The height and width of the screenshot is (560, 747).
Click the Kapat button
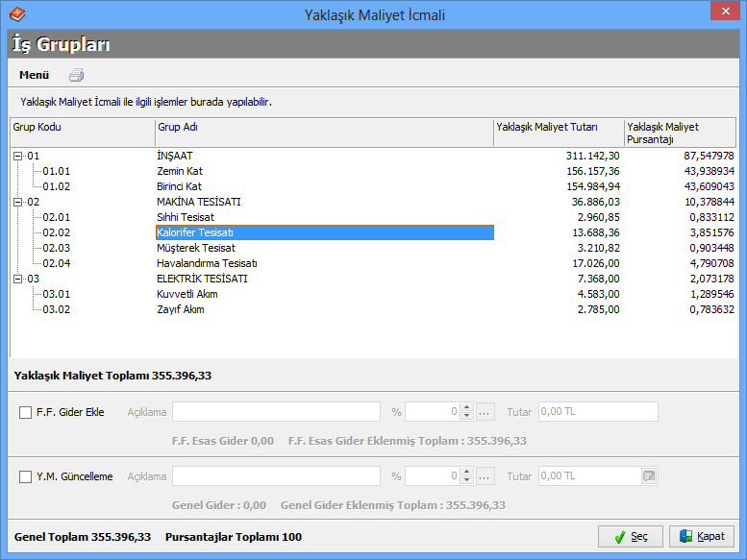[703, 536]
